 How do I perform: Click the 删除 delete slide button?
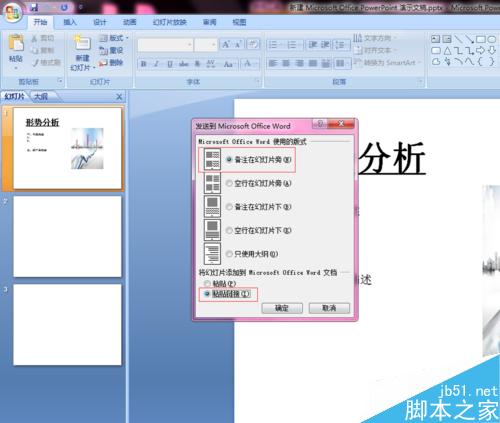pyautogui.click(x=111, y=62)
